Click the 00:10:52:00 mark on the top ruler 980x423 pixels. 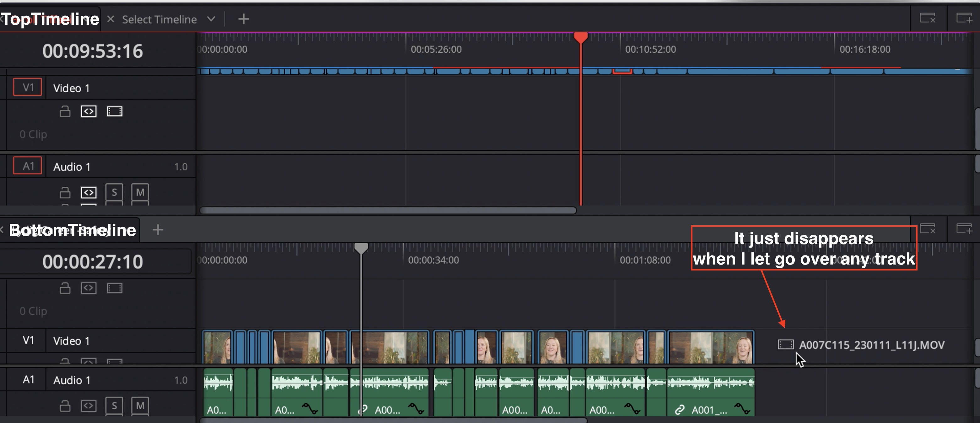[x=650, y=50]
